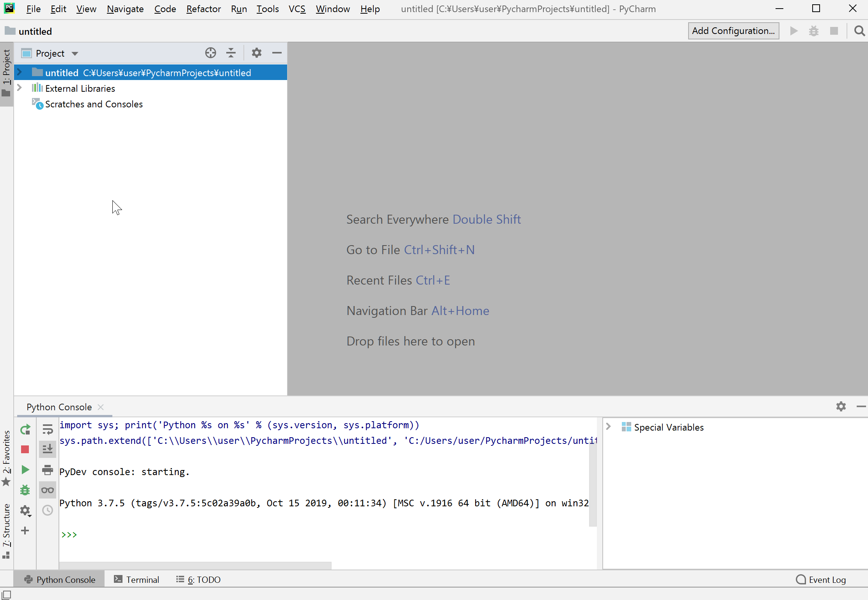Open console settings gear in left strip

(25, 510)
